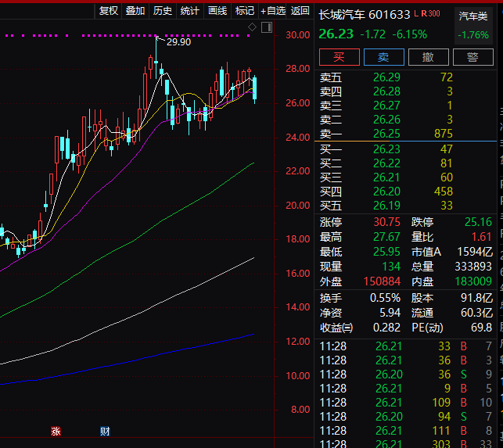
Task: Click 跌停 limit-down price 25.16
Action: coord(478,222)
